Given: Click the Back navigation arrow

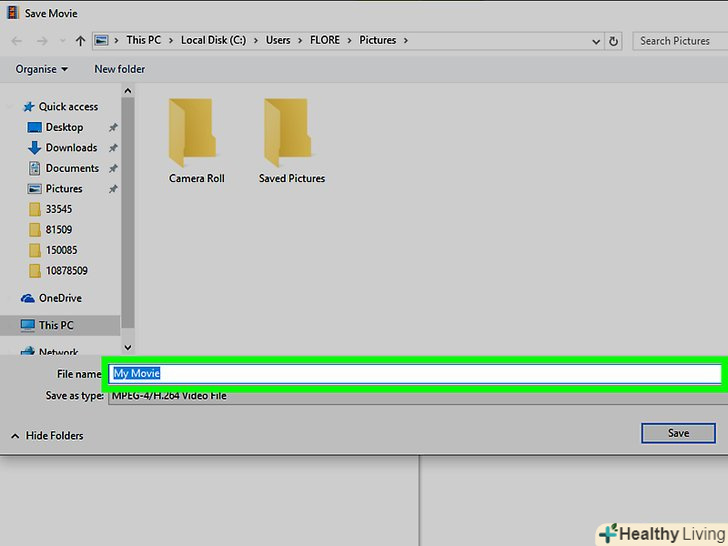Looking at the screenshot, I should [17, 41].
